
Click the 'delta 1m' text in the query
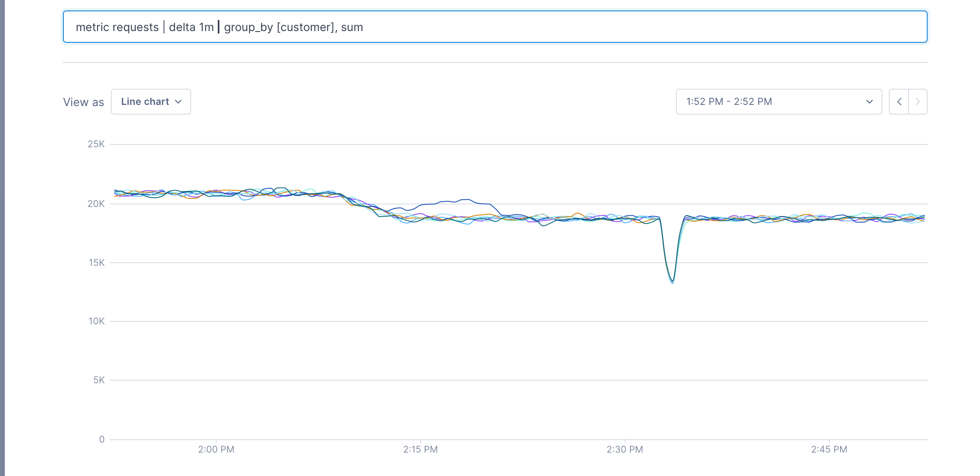(x=191, y=27)
